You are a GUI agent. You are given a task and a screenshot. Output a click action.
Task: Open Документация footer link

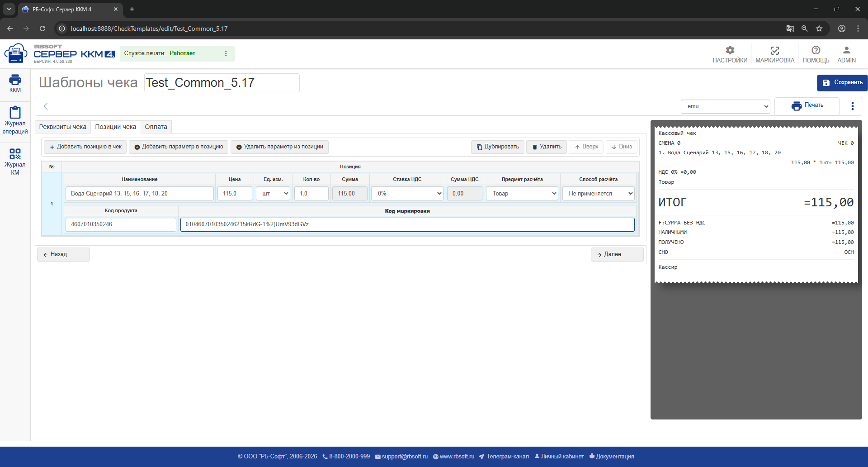pyautogui.click(x=612, y=457)
